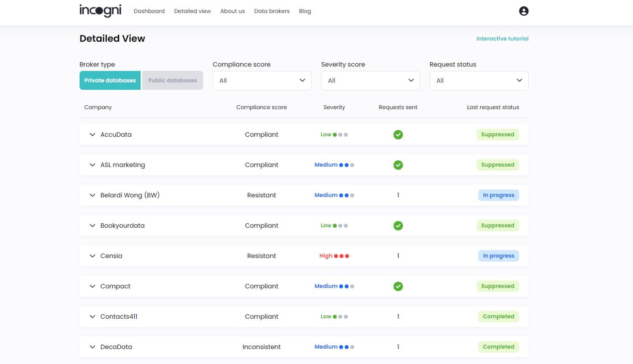Click Contacts411's requests sent count
Viewport: 633px width, 364px height.
(398, 317)
